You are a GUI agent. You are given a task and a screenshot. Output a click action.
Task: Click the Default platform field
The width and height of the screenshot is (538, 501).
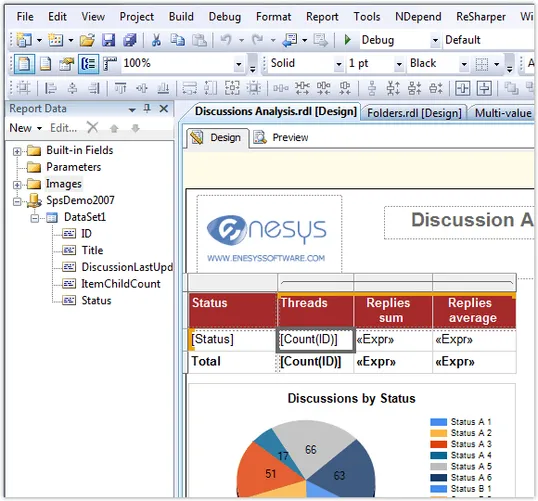tap(490, 40)
